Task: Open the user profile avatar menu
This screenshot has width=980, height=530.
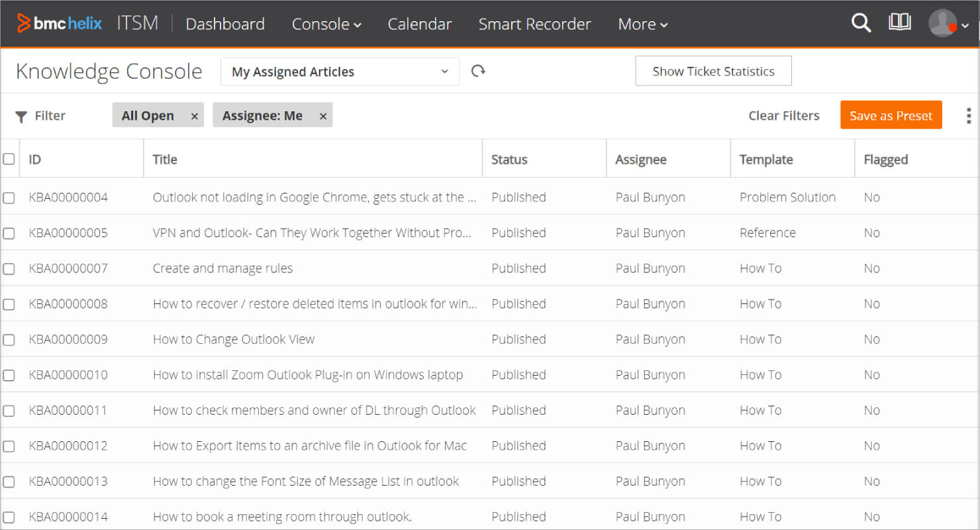Action: [x=949, y=24]
